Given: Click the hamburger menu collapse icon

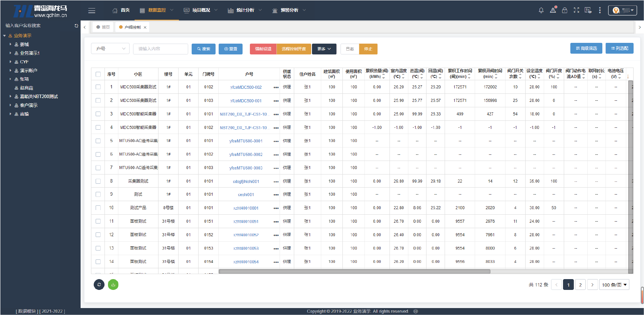Looking at the screenshot, I should pyautogui.click(x=92, y=10).
